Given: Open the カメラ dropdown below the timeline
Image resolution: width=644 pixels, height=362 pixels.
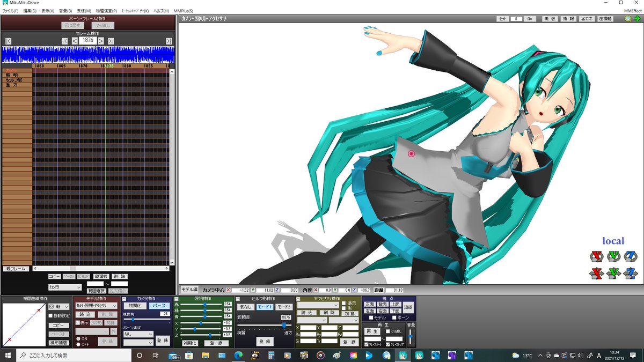Looking at the screenshot, I should pos(64,287).
